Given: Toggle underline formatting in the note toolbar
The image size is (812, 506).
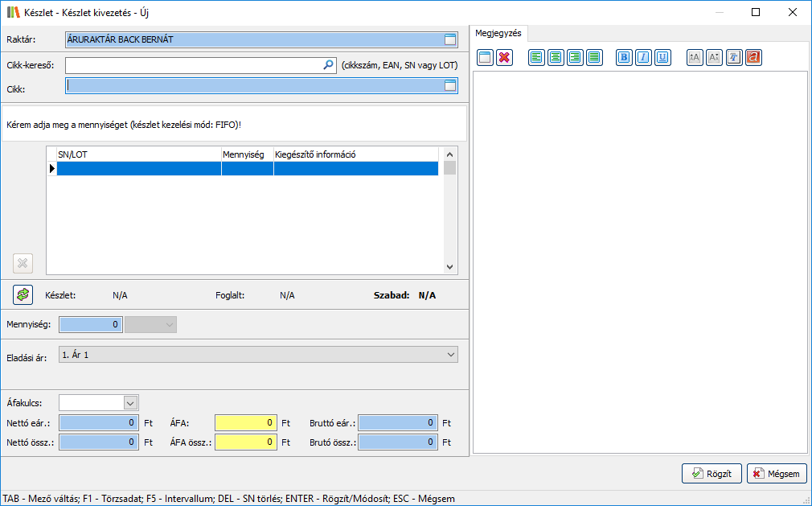Looking at the screenshot, I should coord(662,57).
